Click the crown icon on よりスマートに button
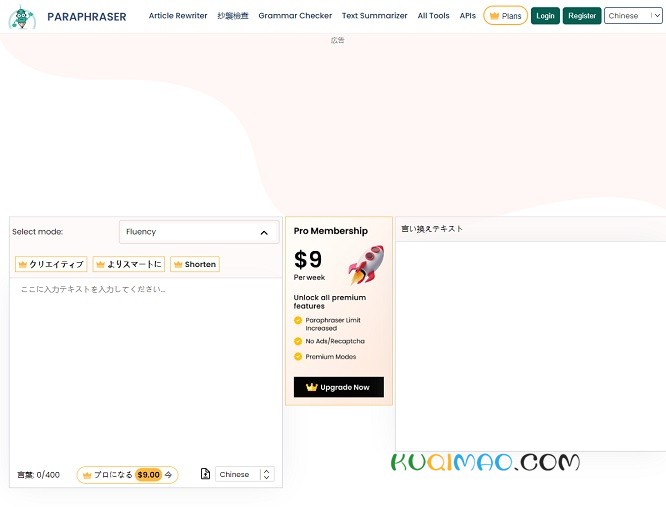666x507 pixels. coord(100,265)
